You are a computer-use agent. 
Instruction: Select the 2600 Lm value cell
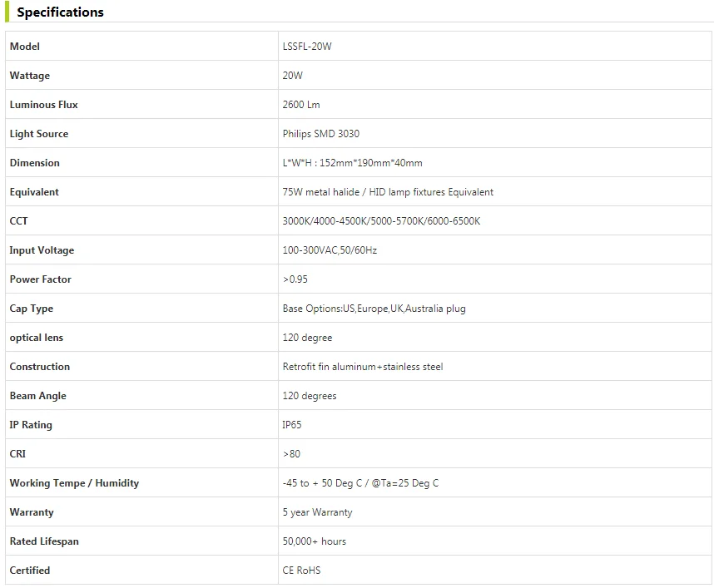coord(301,105)
